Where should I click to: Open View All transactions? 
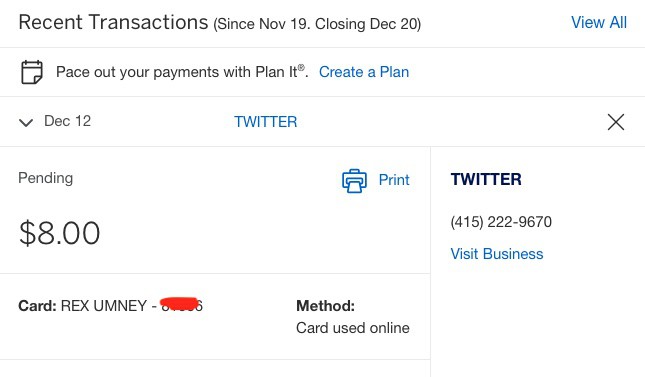point(599,22)
